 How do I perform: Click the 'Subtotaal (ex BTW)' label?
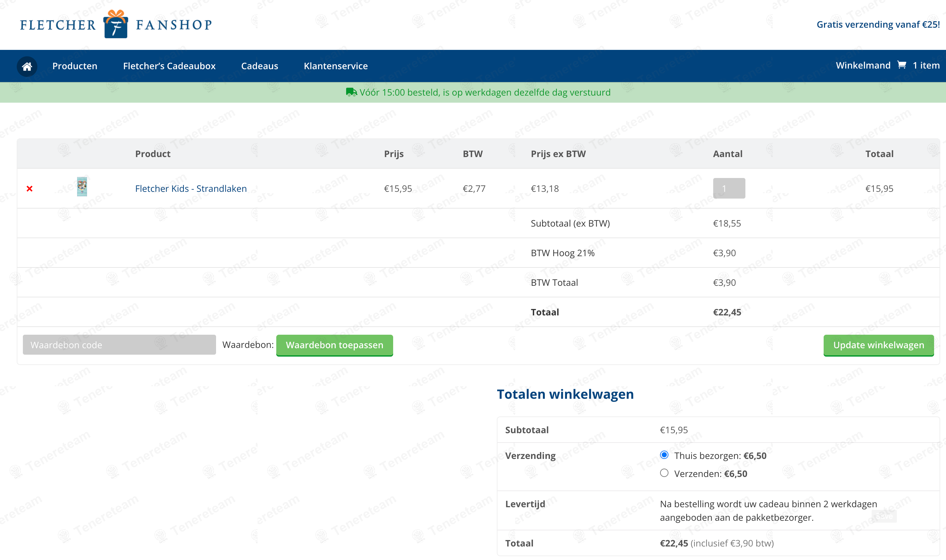[x=570, y=223]
